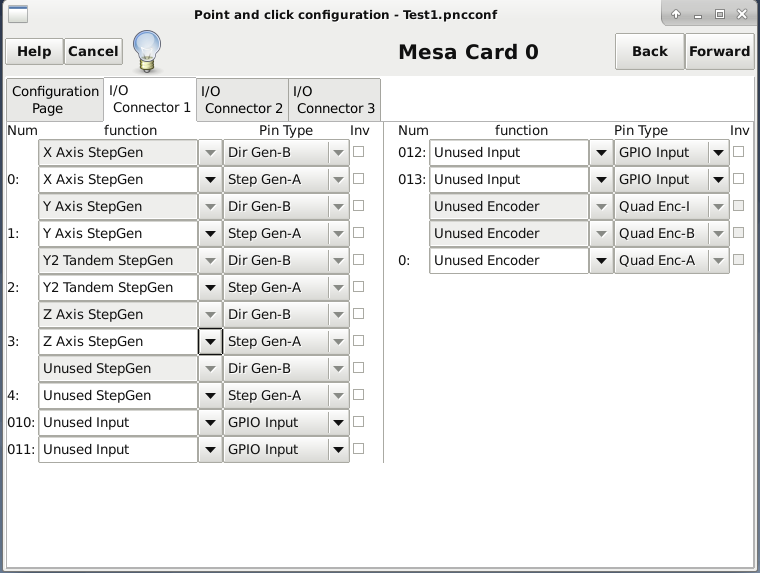This screenshot has height=573, width=760.
Task: Open pin type dropdown for input 010
Action: click(x=338, y=423)
